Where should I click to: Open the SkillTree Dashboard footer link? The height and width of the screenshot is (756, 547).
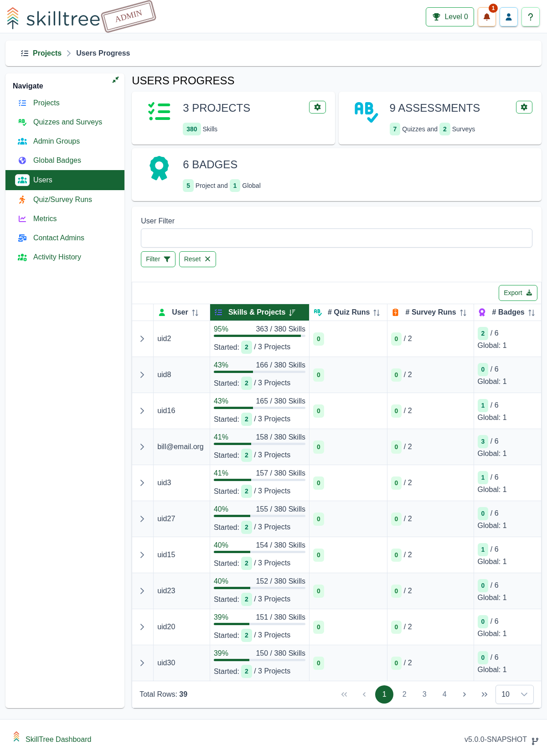point(58,740)
